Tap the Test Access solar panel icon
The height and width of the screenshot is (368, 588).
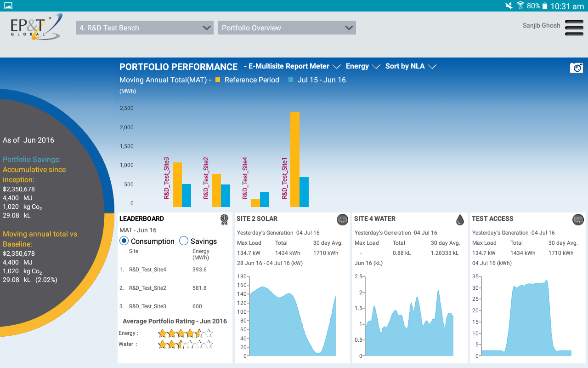(578, 220)
